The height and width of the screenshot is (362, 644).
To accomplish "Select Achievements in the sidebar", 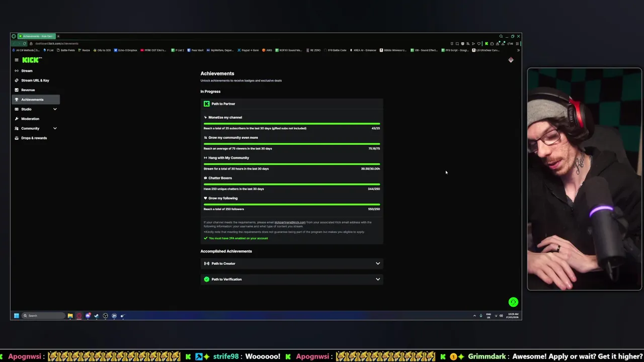I will tap(35, 100).
